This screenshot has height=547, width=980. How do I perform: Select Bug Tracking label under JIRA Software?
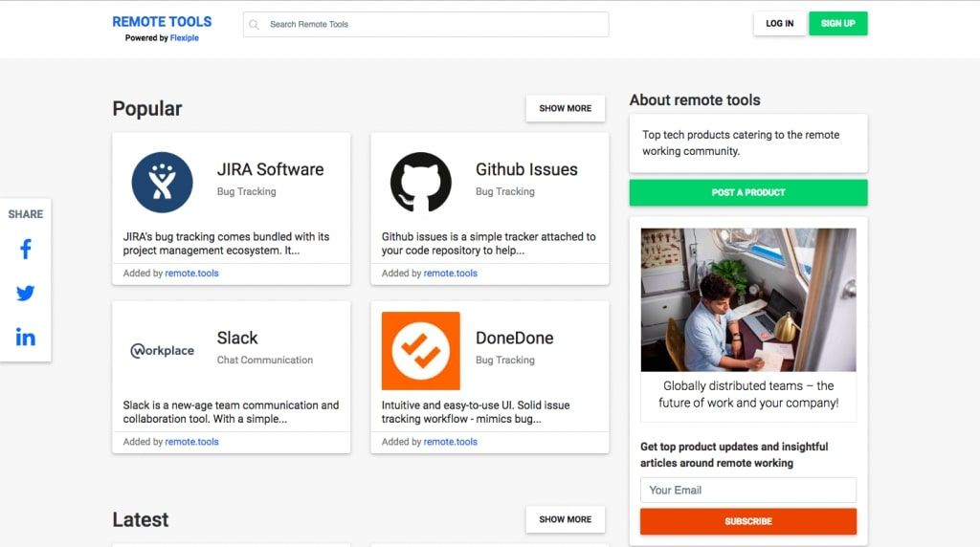[x=246, y=191]
